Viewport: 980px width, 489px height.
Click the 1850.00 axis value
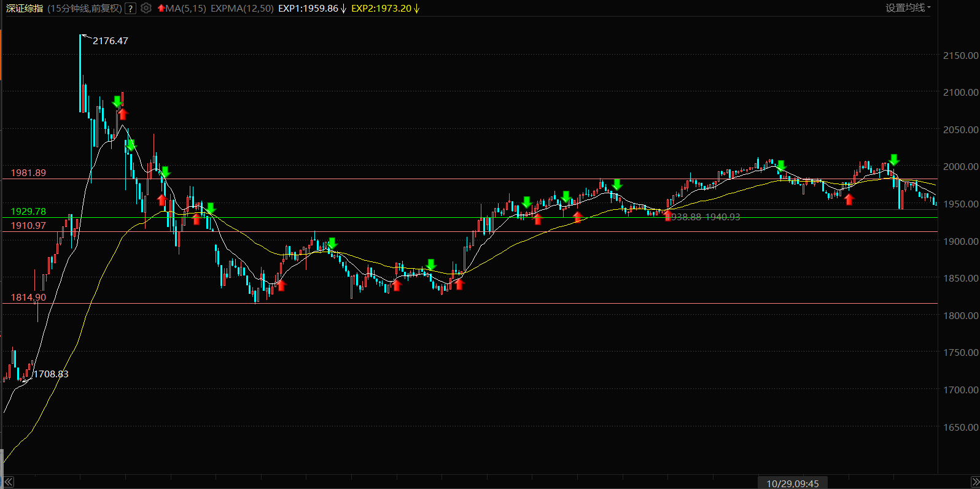[960, 278]
